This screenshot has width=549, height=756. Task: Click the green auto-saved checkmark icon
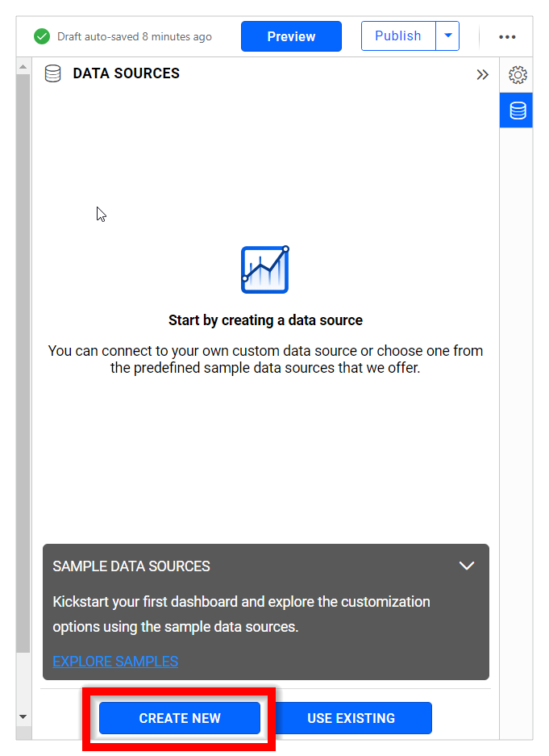click(41, 36)
